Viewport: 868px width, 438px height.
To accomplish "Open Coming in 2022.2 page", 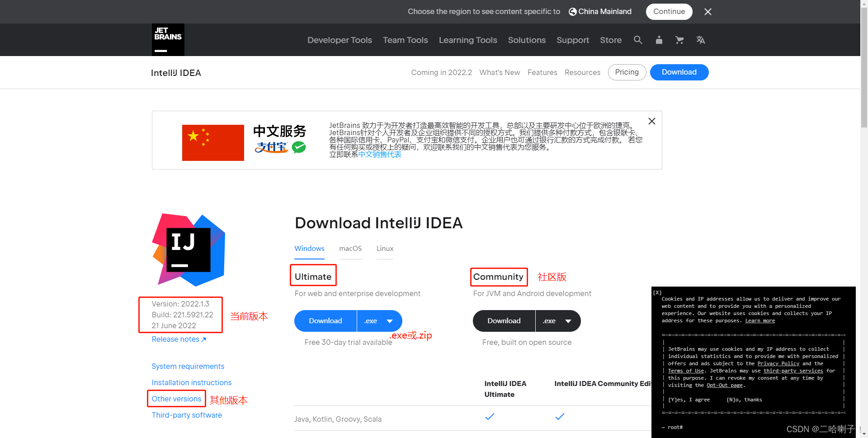I will point(441,72).
